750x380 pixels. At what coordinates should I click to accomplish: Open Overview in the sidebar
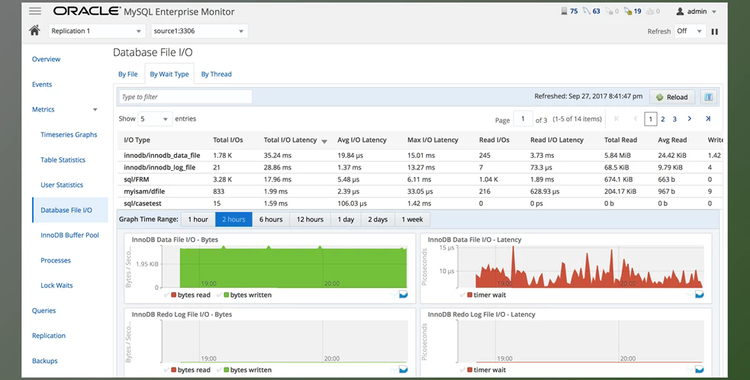[46, 59]
